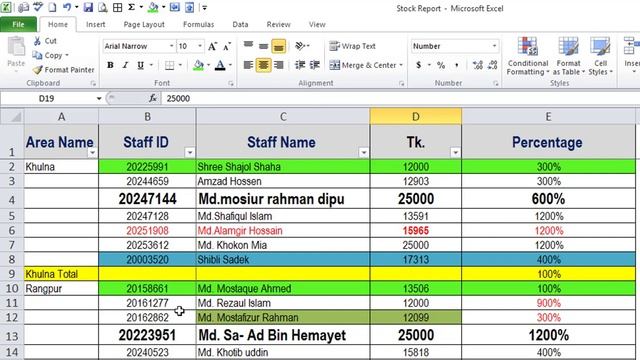Click the Percent Style icon
The height and width of the screenshot is (360, 640).
point(441,65)
